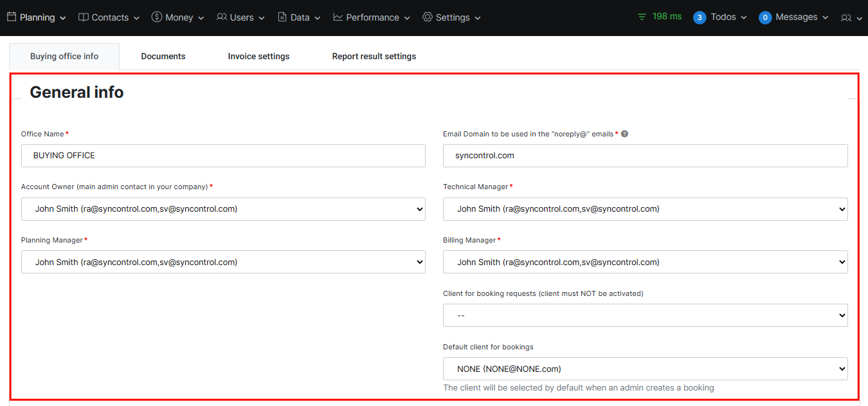Image resolution: width=868 pixels, height=406 pixels.
Task: Open the Billing Manager select box
Action: pos(645,263)
